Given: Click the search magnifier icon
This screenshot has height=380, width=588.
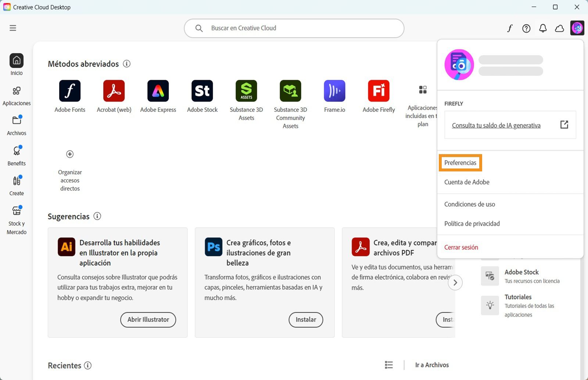Looking at the screenshot, I should 199,28.
